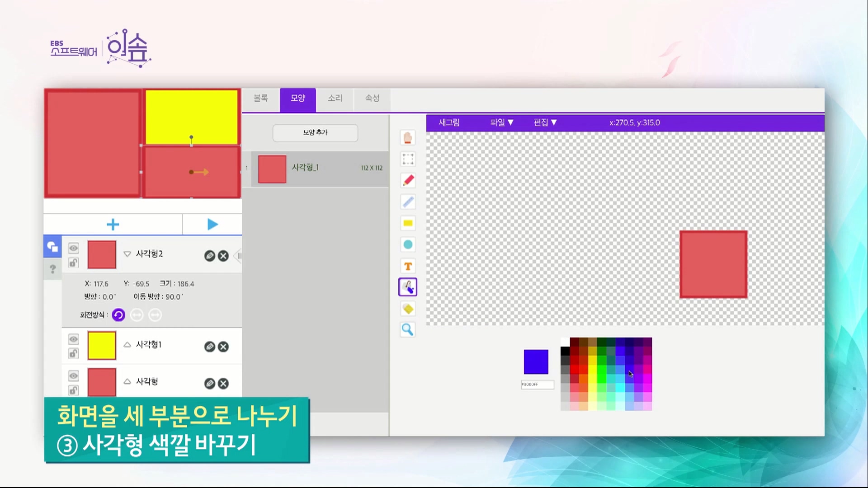The height and width of the screenshot is (488, 868).
Task: Toggle lock of 사각형
Action: [73, 390]
